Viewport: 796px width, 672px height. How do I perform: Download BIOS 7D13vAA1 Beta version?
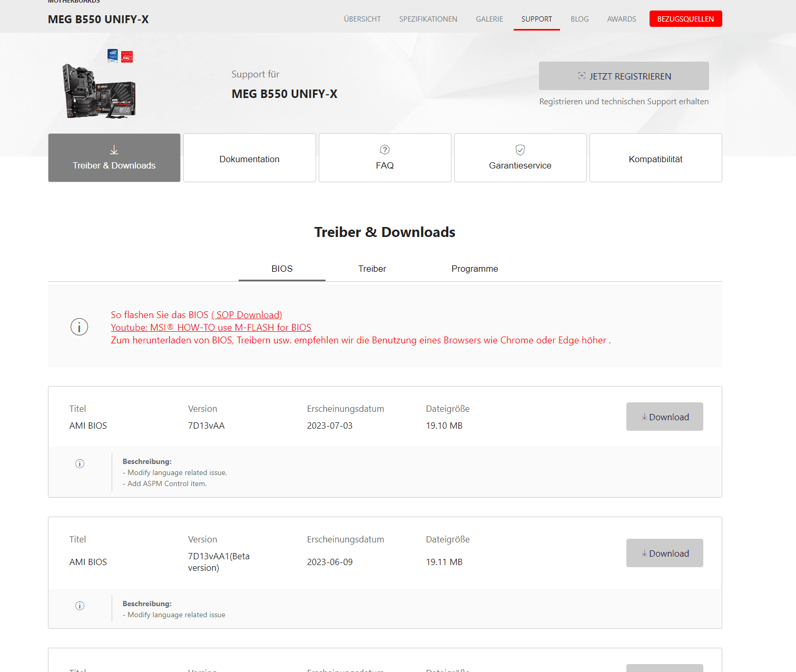coord(665,553)
